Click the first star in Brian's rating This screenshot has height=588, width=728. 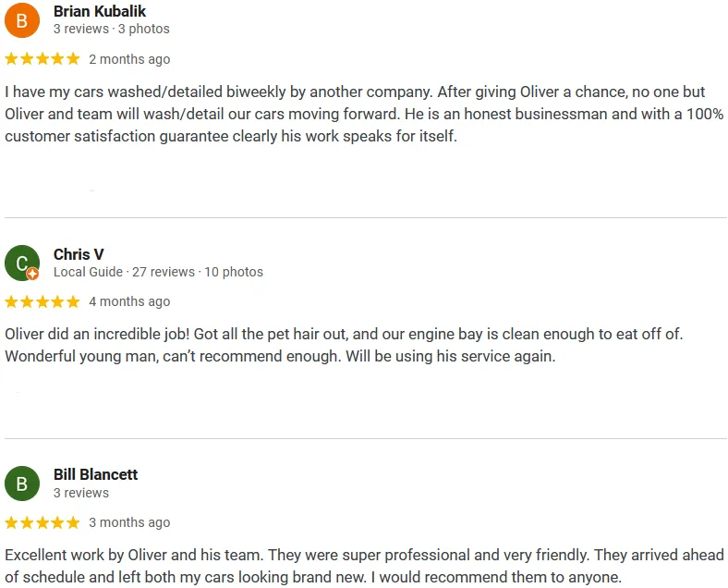(x=12, y=59)
